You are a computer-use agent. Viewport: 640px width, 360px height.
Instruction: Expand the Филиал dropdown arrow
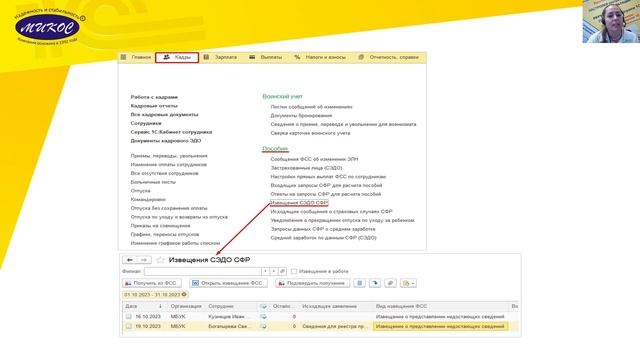coord(265,271)
